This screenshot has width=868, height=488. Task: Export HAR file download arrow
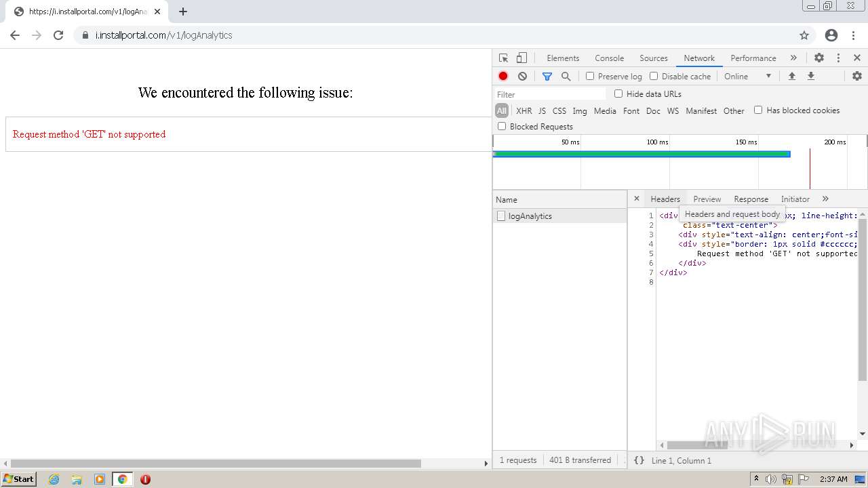(x=810, y=76)
